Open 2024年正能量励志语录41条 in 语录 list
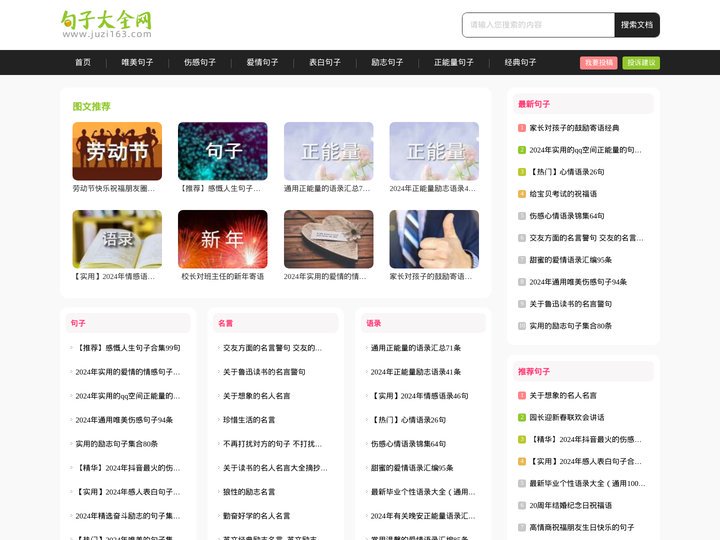 point(416,372)
